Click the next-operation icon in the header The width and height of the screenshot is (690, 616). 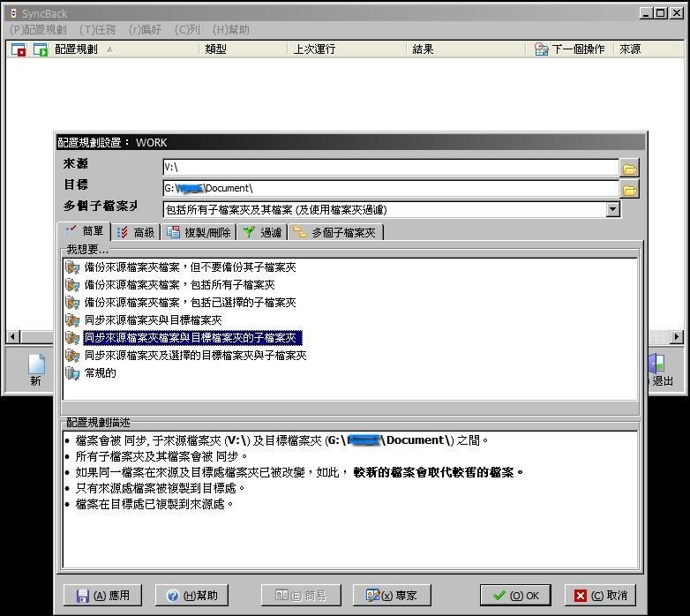tap(541, 49)
